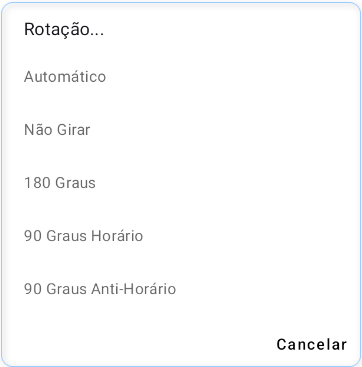Close the dialog using Cancelar text
362x367 pixels.
point(312,344)
